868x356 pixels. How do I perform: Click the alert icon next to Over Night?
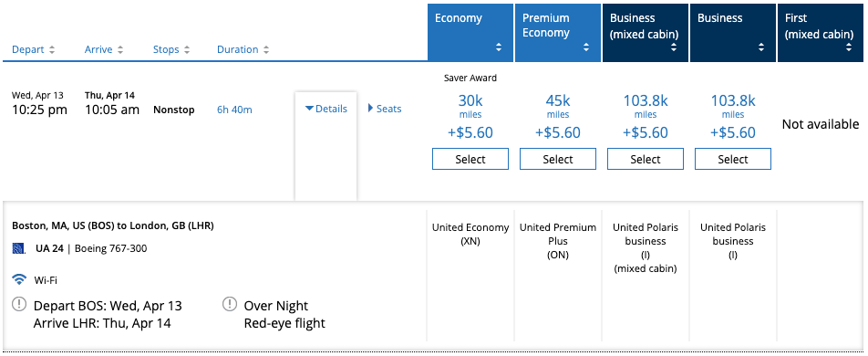tap(229, 304)
